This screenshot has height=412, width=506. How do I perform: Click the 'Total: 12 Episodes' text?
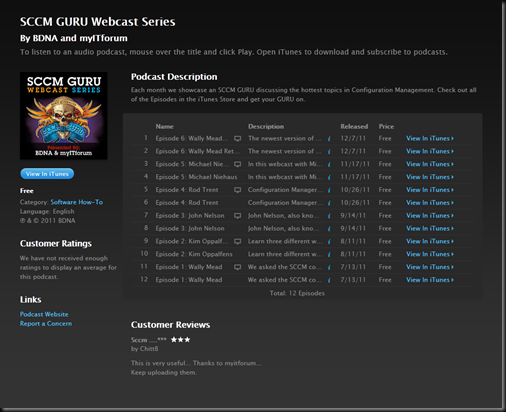[x=297, y=293]
